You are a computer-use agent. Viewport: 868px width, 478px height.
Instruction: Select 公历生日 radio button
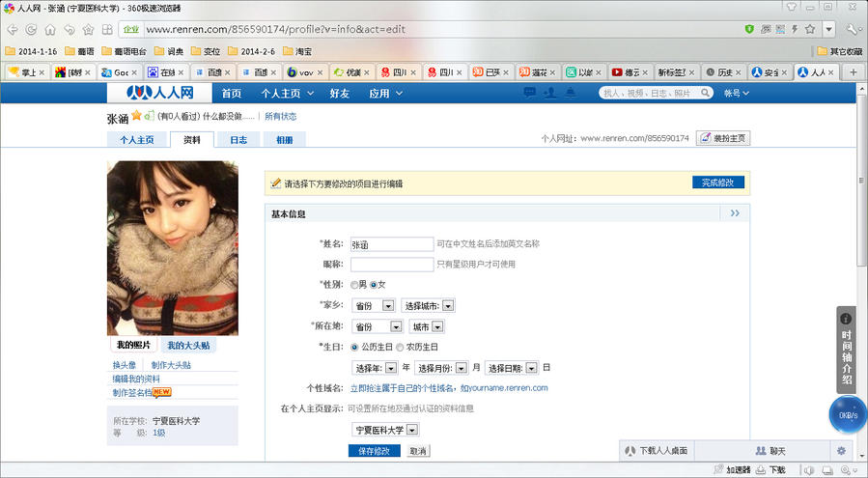click(x=354, y=347)
